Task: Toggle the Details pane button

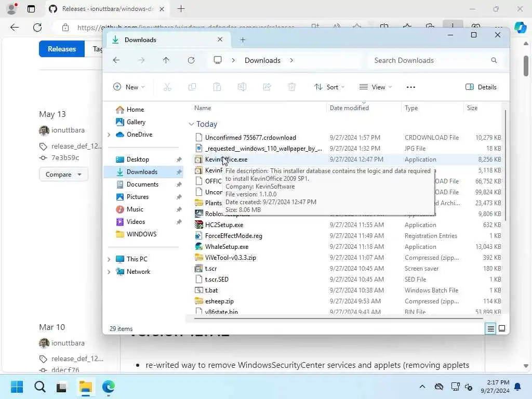Action: coord(481,87)
